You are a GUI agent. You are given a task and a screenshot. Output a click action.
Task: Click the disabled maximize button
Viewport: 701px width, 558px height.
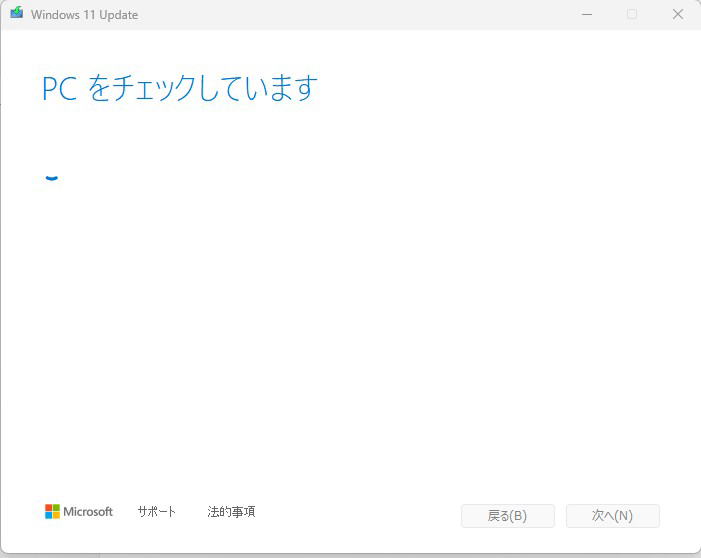pos(632,14)
